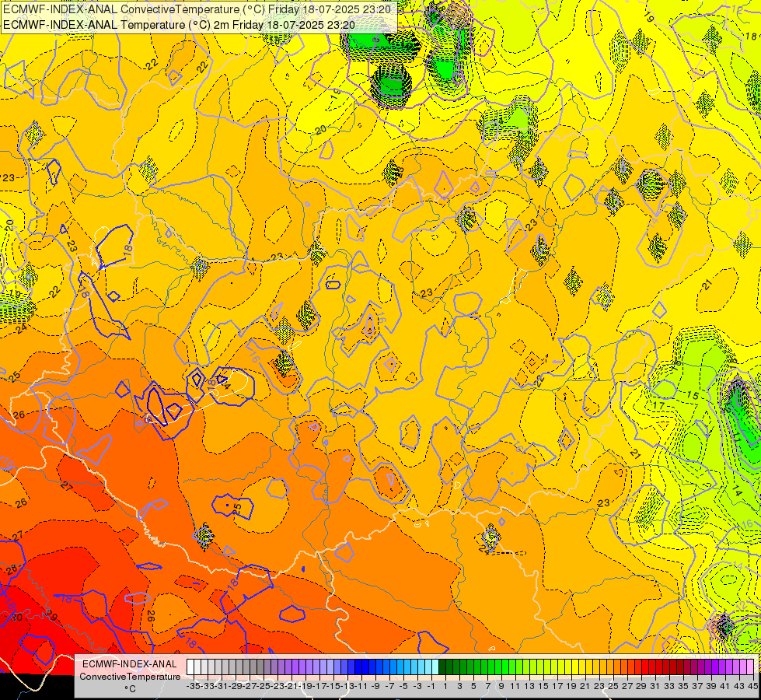Click the 'Temperature (°C) 2m' title line

point(179,25)
